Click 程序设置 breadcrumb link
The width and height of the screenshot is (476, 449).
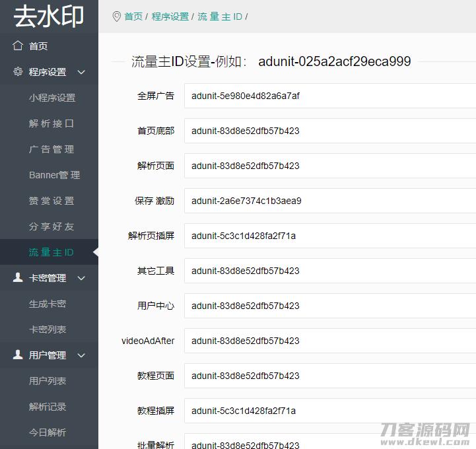click(x=170, y=17)
